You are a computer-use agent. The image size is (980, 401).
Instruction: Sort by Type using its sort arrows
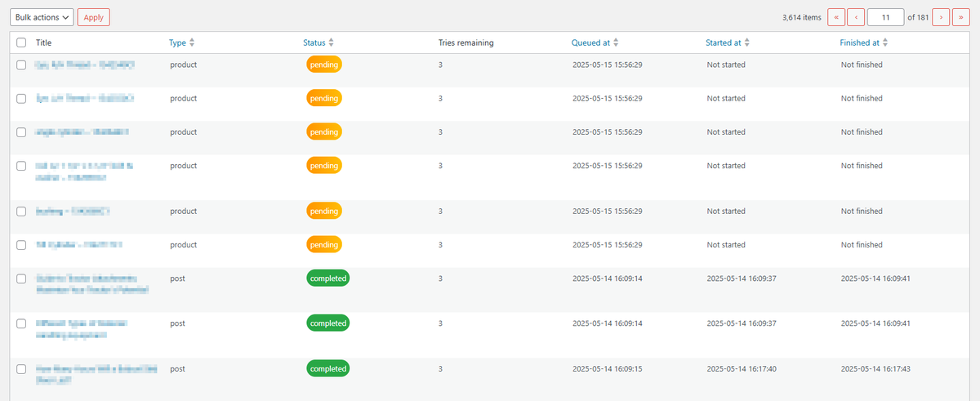(192, 42)
